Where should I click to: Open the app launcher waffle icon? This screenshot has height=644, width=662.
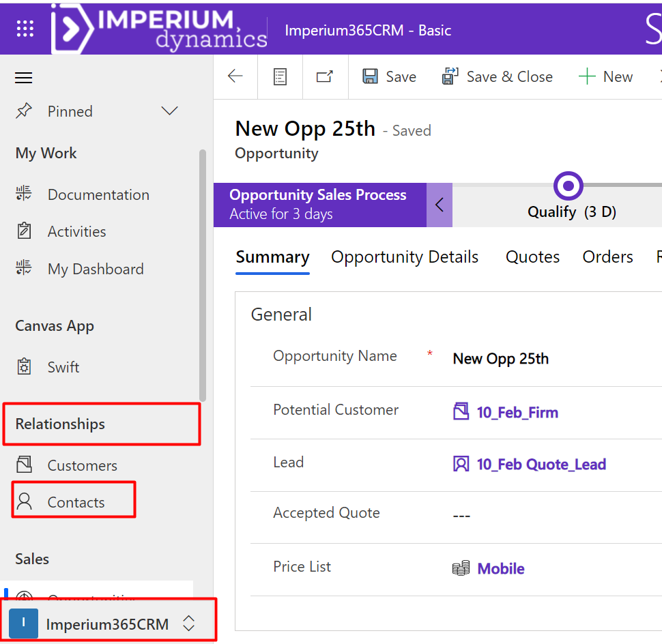point(25,28)
